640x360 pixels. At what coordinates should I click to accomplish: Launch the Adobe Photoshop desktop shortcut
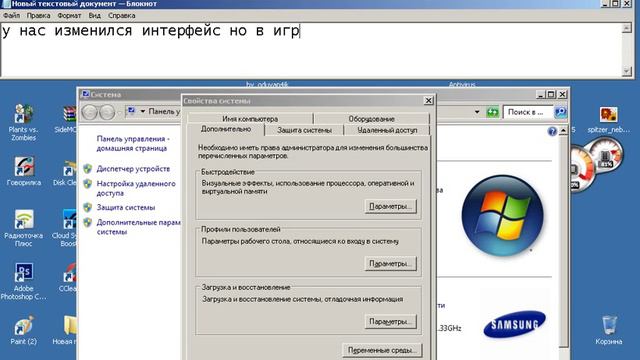coord(23,281)
